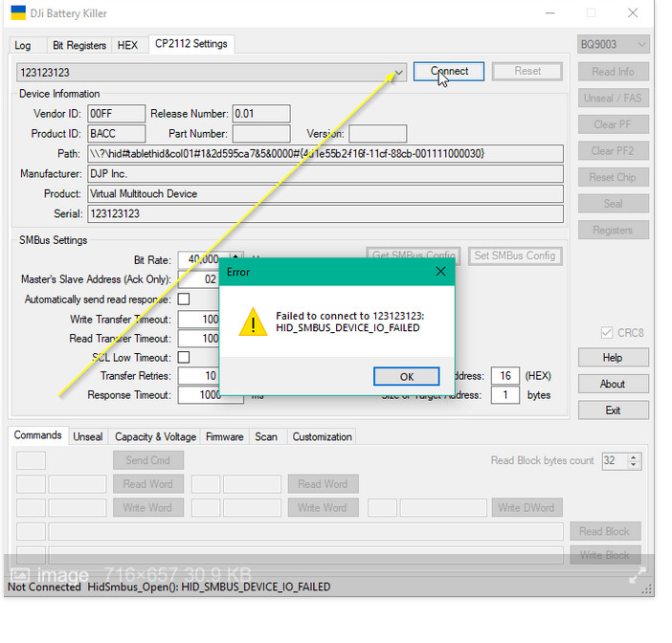Image resolution: width=672 pixels, height=643 pixels.
Task: Open the Firmware tab
Action: 225,437
